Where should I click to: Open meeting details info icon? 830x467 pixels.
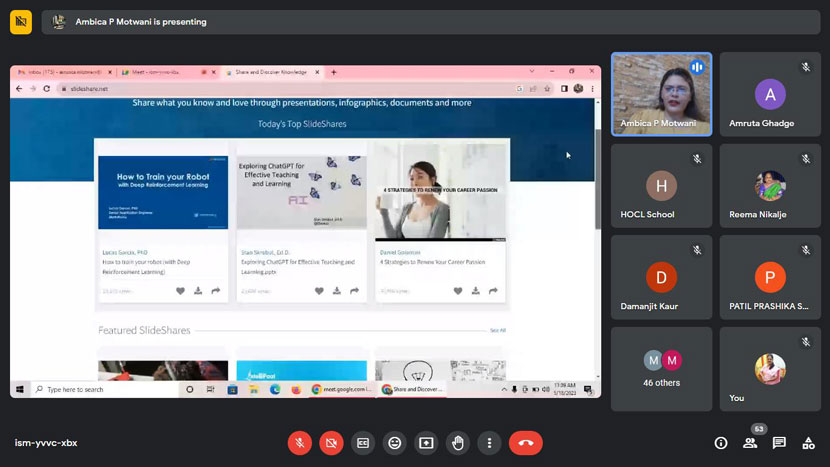point(721,443)
